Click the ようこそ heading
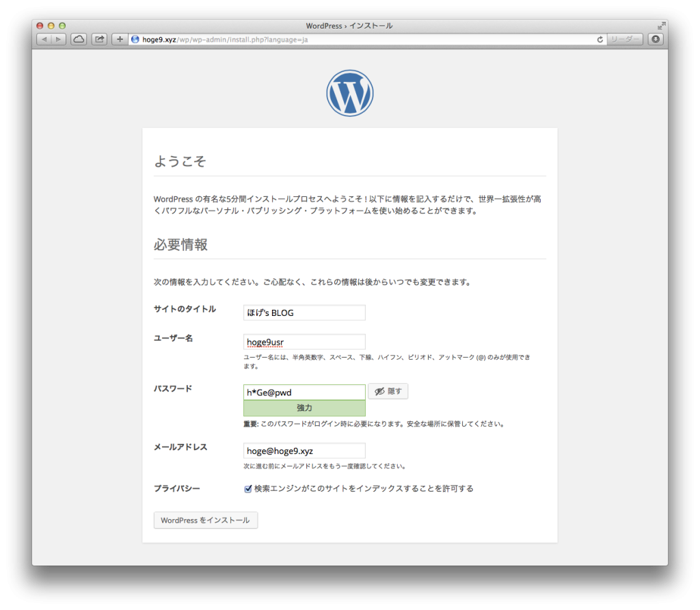Viewport: 700px width, 610px height. pyautogui.click(x=180, y=161)
